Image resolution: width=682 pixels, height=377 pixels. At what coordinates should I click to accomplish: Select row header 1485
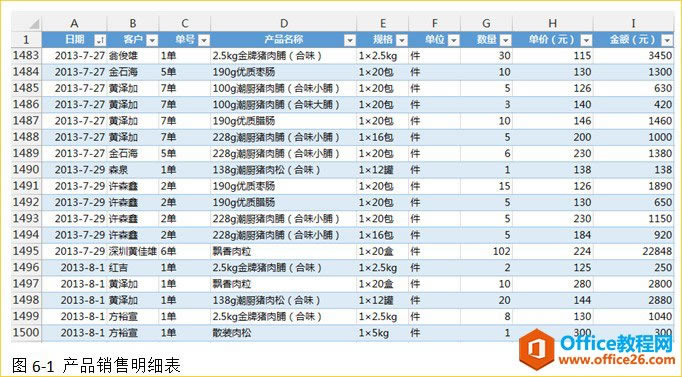click(26, 88)
